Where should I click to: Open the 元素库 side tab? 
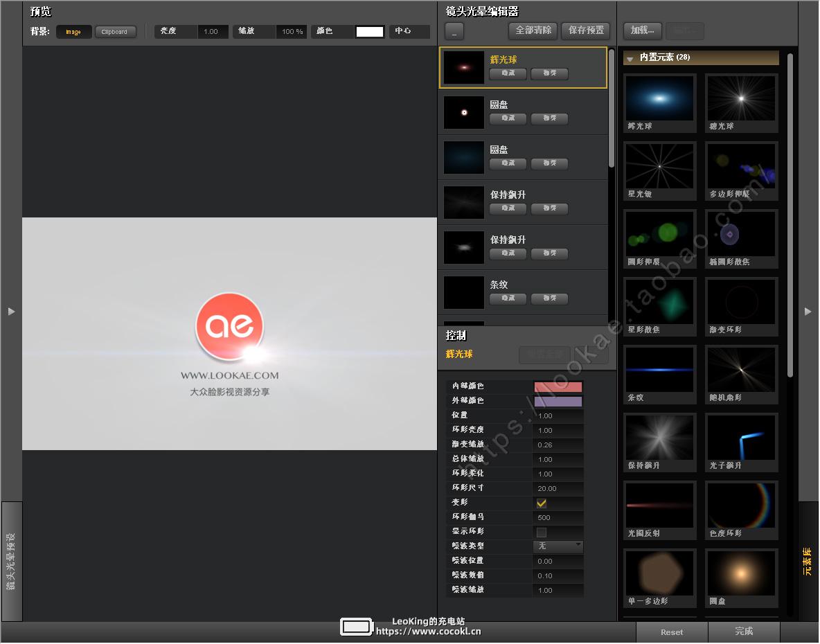(808, 562)
